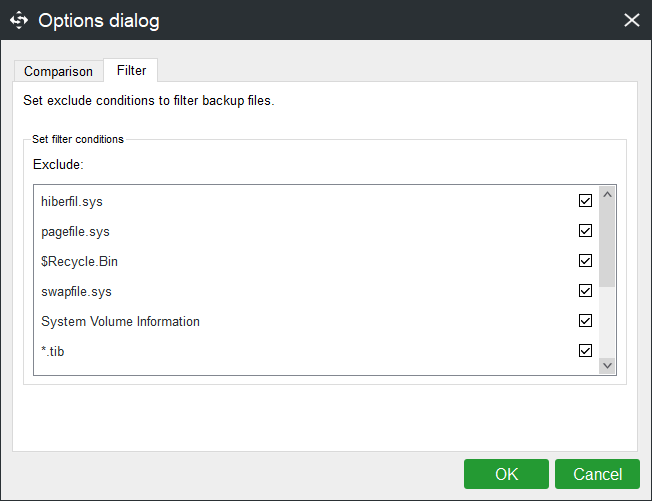Switch to the Comparison tab
Screen dimensions: 652x501
pos(58,71)
